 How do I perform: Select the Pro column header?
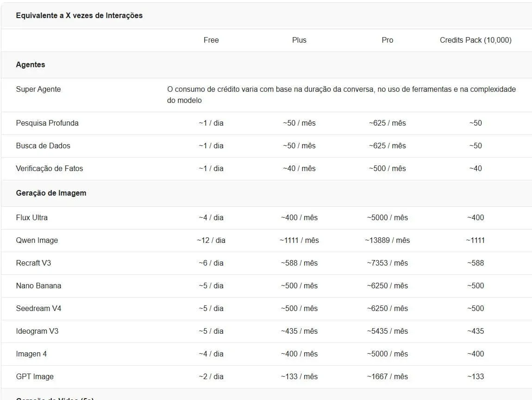[388, 40]
